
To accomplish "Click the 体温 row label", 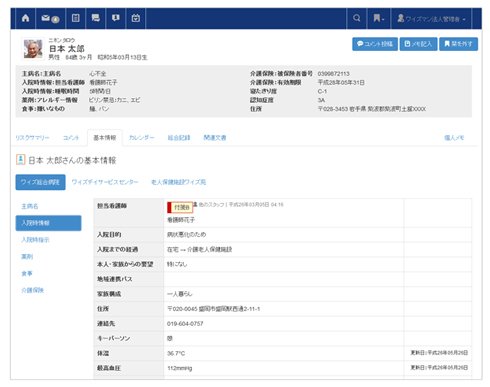I will tap(103, 353).
